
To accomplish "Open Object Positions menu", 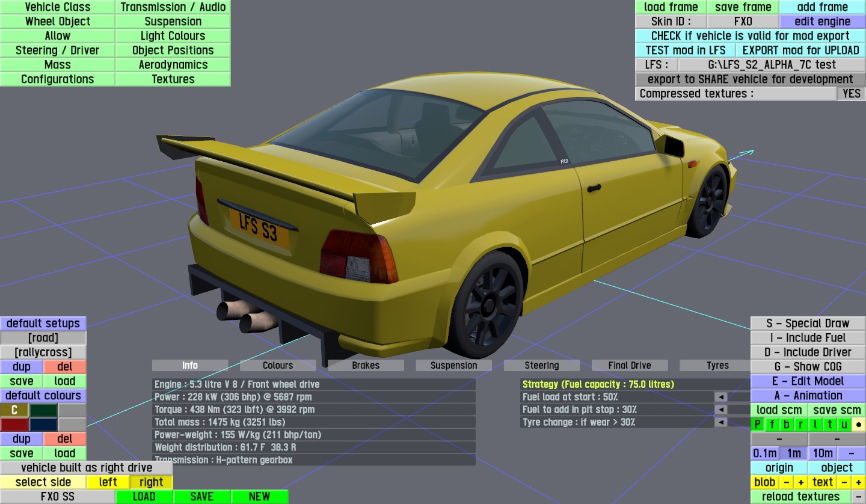I will 173,51.
